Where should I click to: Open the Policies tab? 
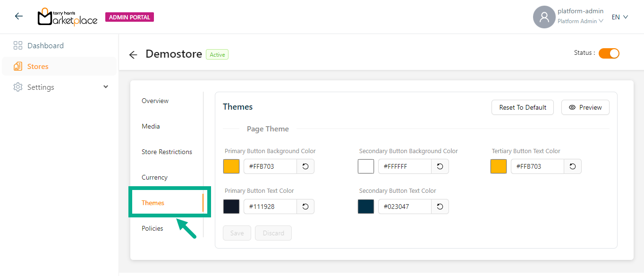153,228
